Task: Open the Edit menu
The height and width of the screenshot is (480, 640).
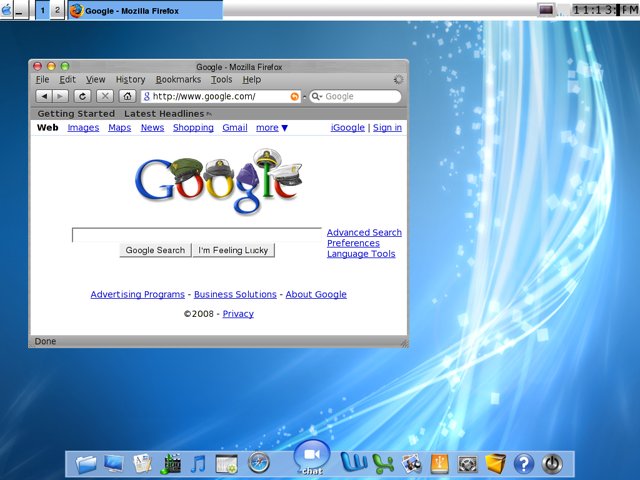Action: [x=68, y=80]
